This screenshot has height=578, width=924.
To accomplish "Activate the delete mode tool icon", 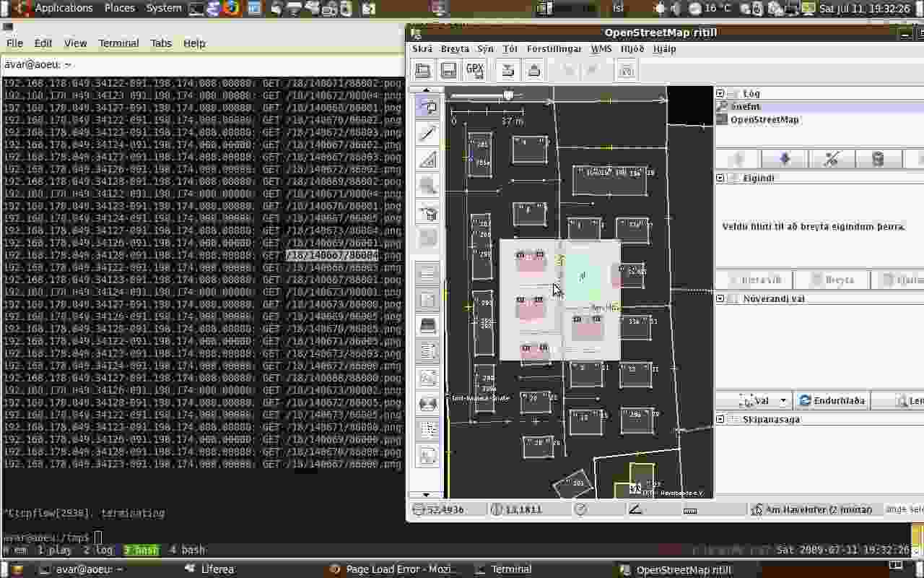I will [x=428, y=212].
